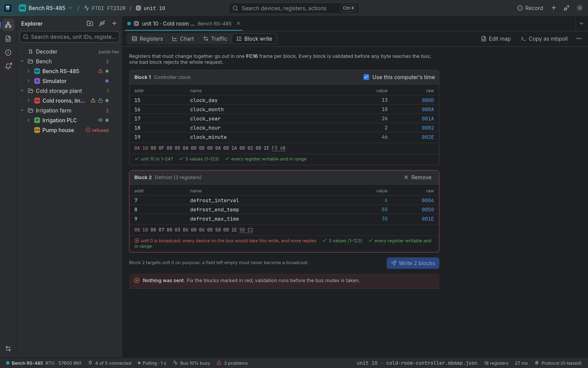
Task: Open the recordings sidebar icon
Action: (x=8, y=52)
